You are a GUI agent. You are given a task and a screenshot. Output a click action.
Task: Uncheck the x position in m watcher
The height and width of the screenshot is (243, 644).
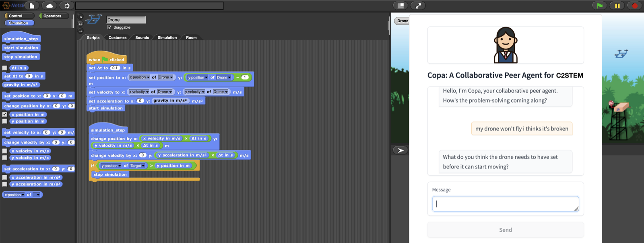coord(5,114)
